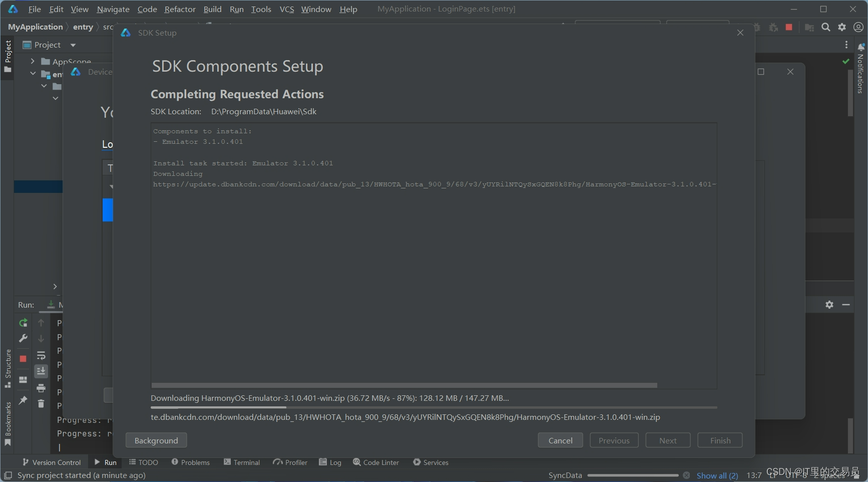Click the Cancel button in SDK Setup
The width and height of the screenshot is (868, 482).
560,440
